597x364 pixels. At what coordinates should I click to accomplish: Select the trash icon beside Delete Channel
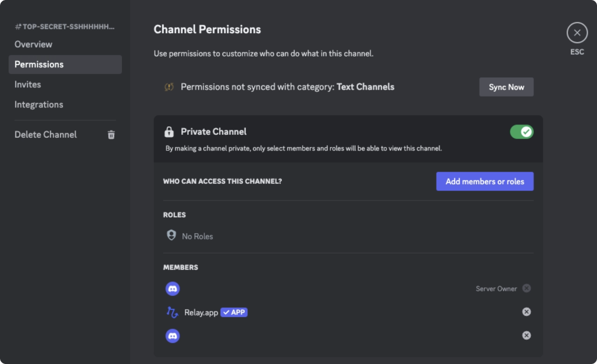tap(111, 134)
